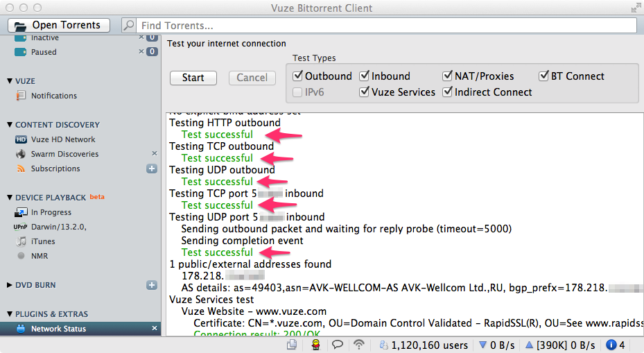Uncheck the BT Connect test type
This screenshot has width=644, height=353.
click(x=543, y=76)
